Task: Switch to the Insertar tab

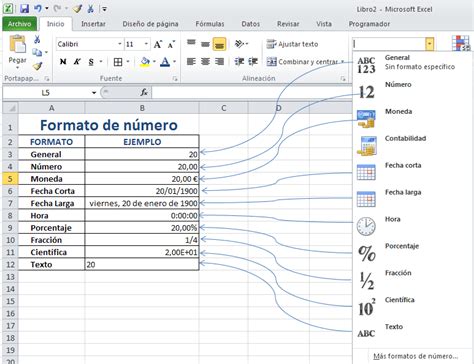Action: (x=93, y=24)
